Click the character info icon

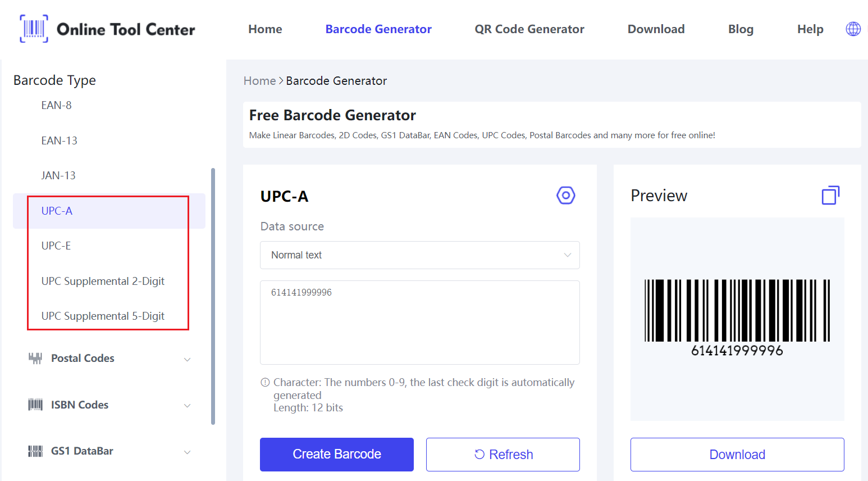(265, 383)
